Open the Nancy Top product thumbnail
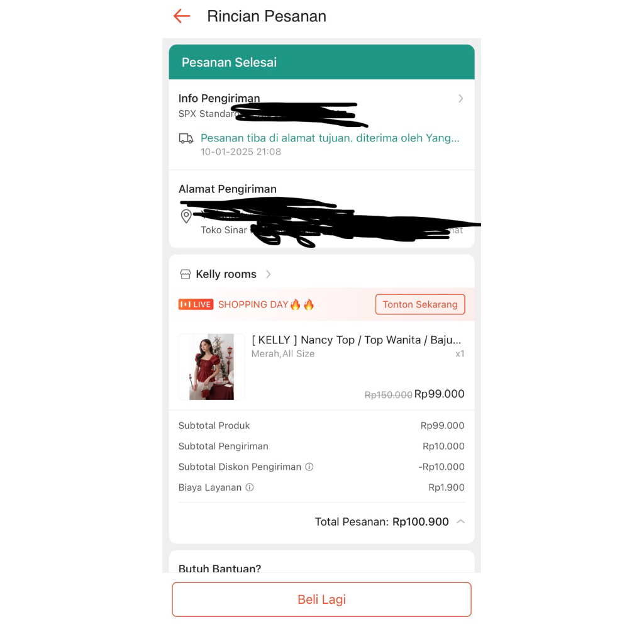 click(x=211, y=367)
